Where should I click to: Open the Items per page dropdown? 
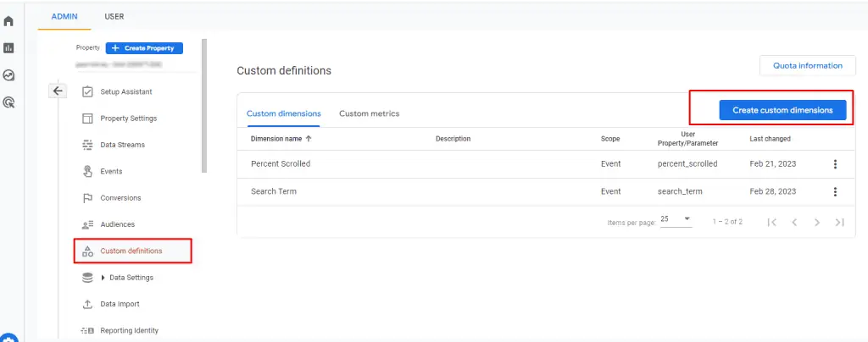click(676, 220)
